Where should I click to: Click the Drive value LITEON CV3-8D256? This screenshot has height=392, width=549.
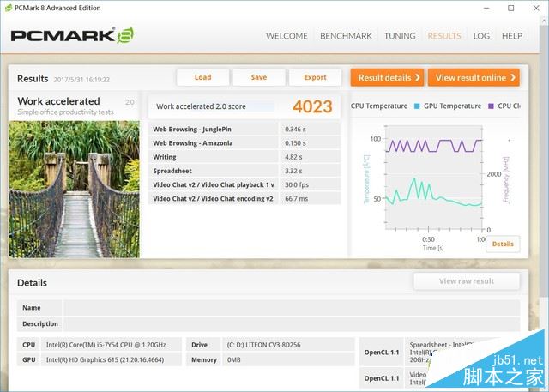[263, 345]
